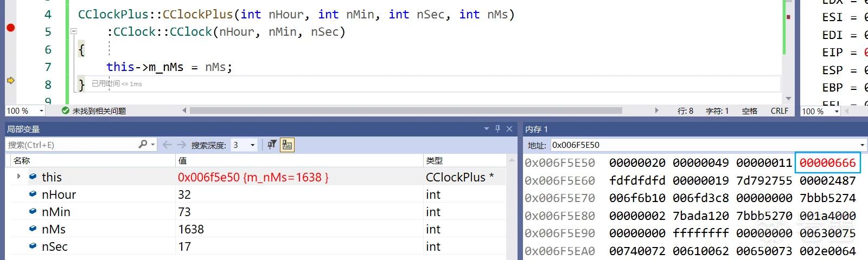The width and height of the screenshot is (868, 260).
Task: Toggle auto-hide pin on 局部变量 panel
Action: (497, 129)
